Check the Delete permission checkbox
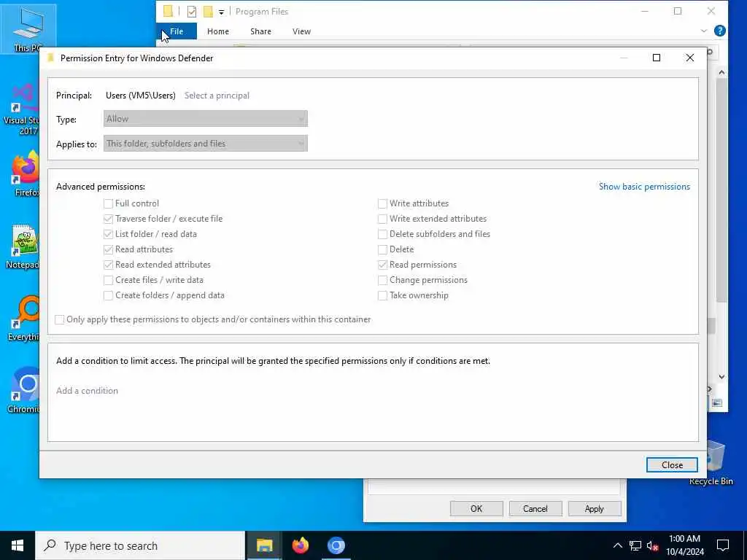The width and height of the screenshot is (747, 560). tap(382, 249)
